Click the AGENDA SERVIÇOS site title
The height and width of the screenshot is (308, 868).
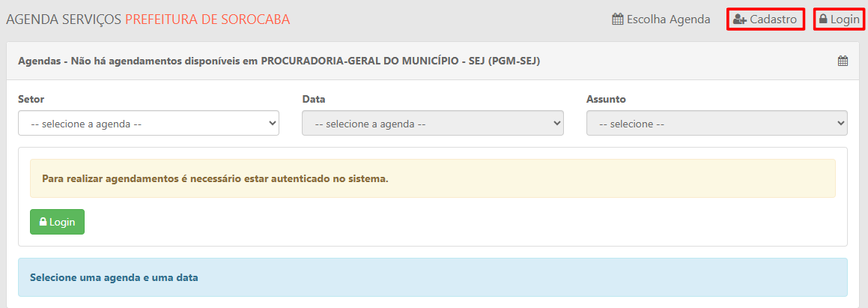[x=64, y=19]
